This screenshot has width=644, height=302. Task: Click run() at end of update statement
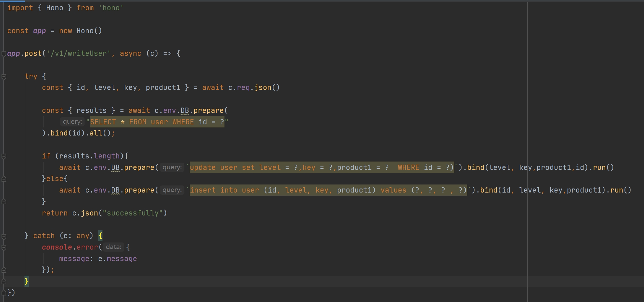(x=603, y=167)
